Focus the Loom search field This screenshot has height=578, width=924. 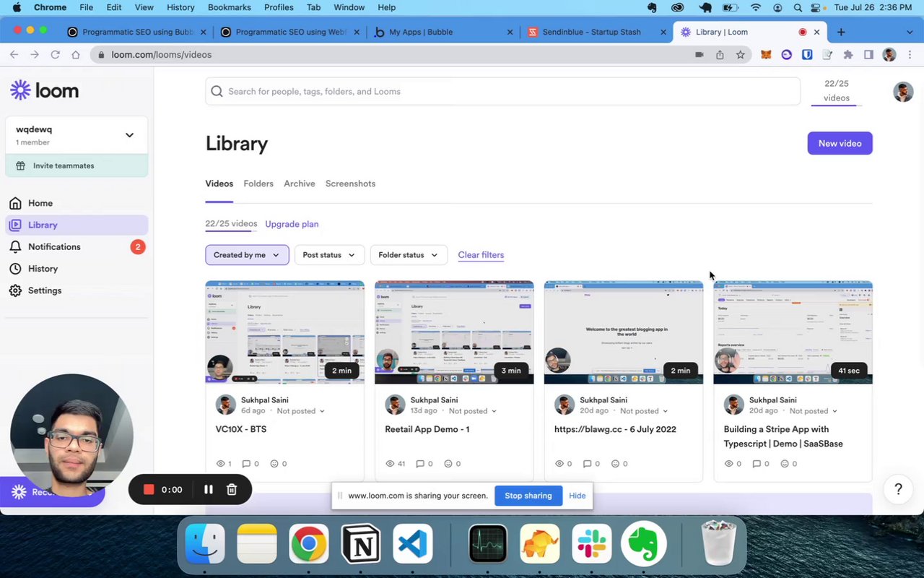(x=502, y=91)
